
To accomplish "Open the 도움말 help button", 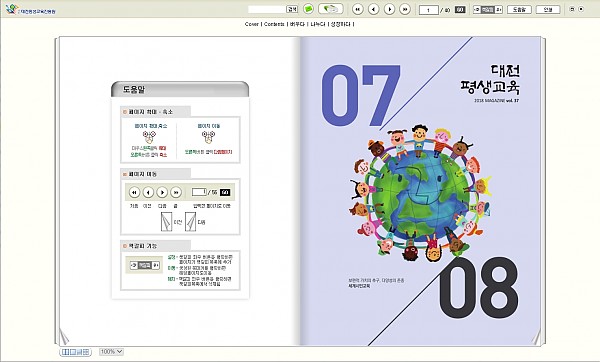I will coord(519,10).
